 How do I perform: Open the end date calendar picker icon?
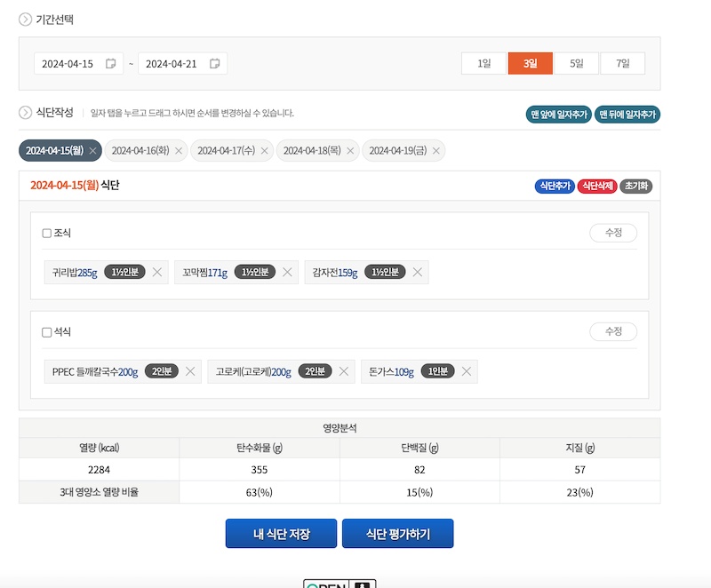[x=214, y=64]
